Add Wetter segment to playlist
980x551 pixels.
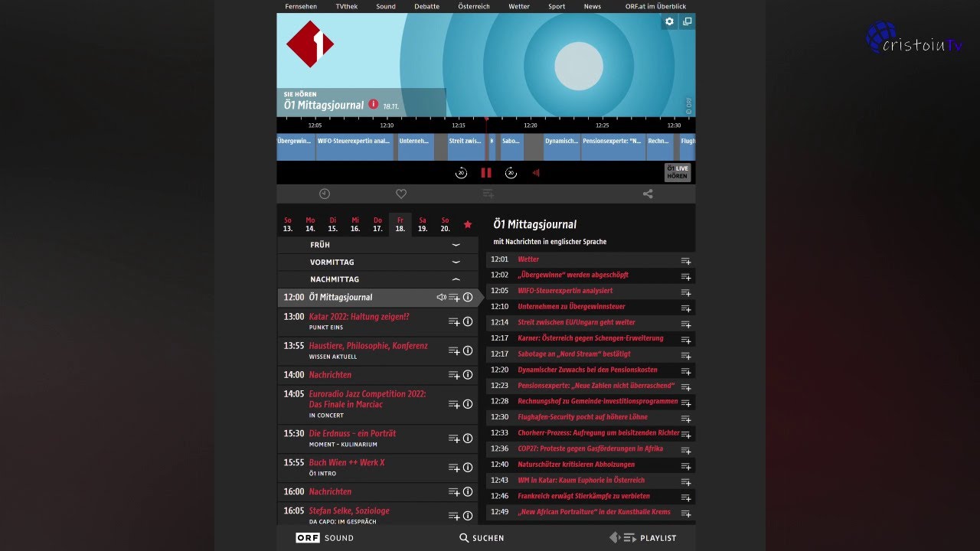[x=686, y=261]
